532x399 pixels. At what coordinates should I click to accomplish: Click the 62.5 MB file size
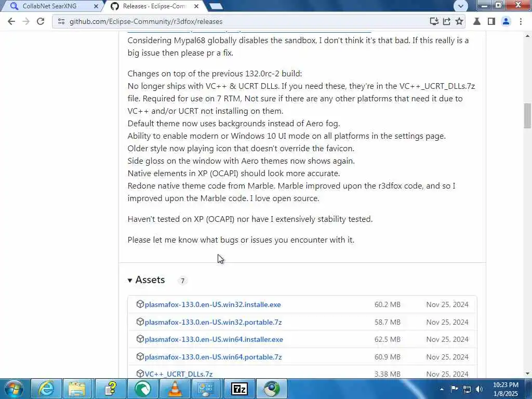[388, 339]
